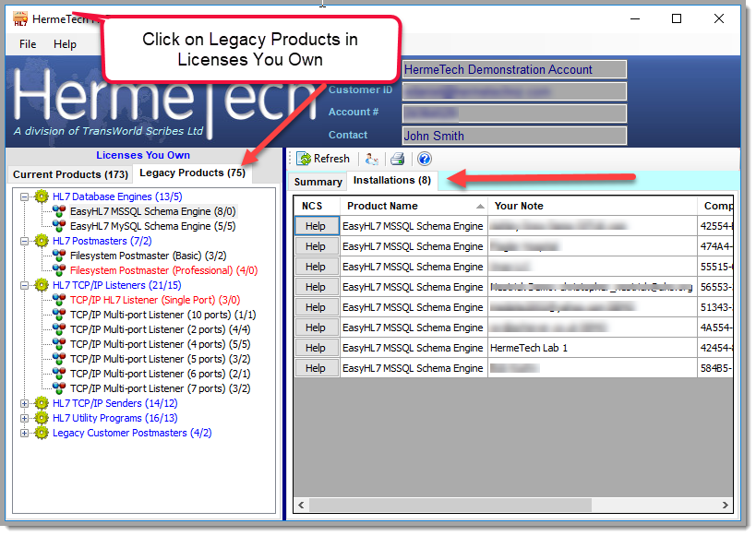Click the 10 ports Multi-port Listener icon
The width and height of the screenshot is (756, 536).
(59, 315)
